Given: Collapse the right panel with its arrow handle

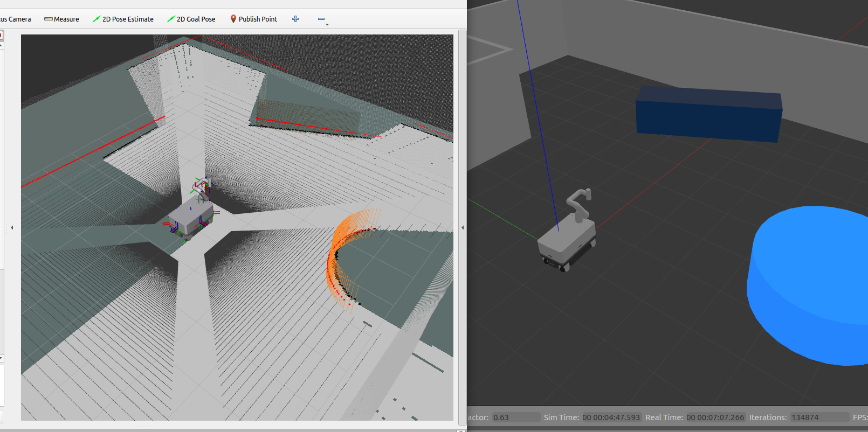Looking at the screenshot, I should click(x=463, y=227).
